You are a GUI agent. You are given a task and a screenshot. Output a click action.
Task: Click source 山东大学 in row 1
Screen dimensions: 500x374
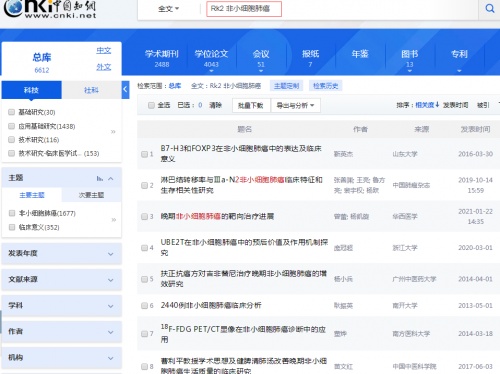click(405, 154)
